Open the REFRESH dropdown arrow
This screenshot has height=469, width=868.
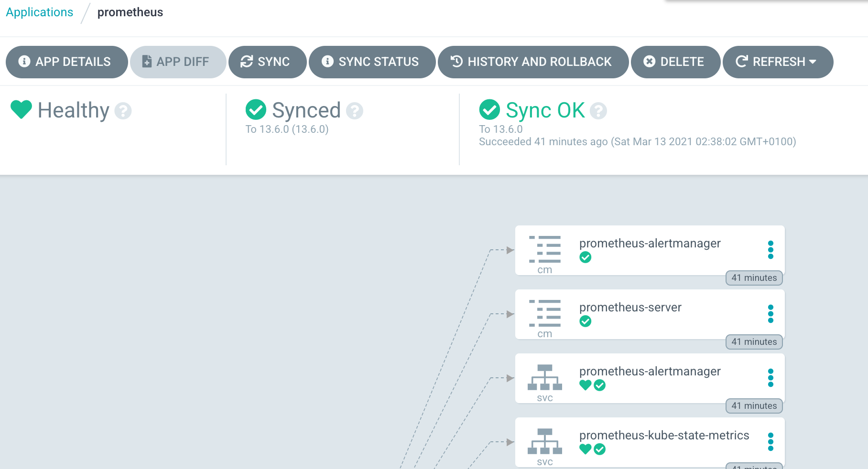(x=813, y=62)
